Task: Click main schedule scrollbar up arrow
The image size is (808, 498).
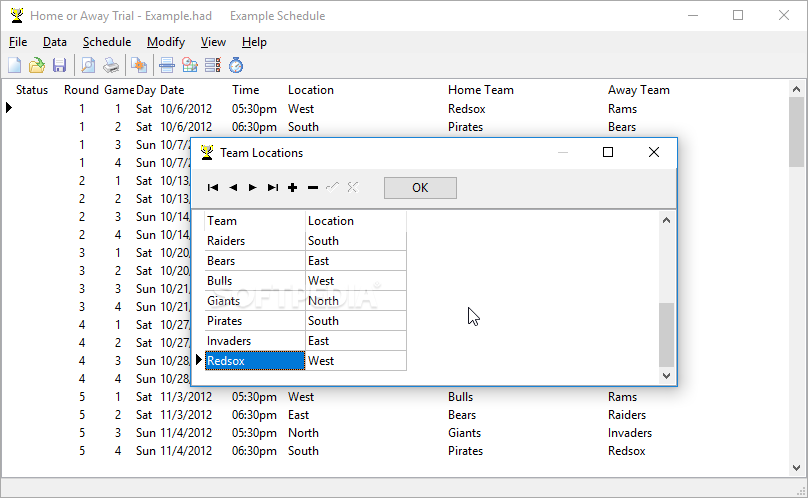Action: point(796,89)
